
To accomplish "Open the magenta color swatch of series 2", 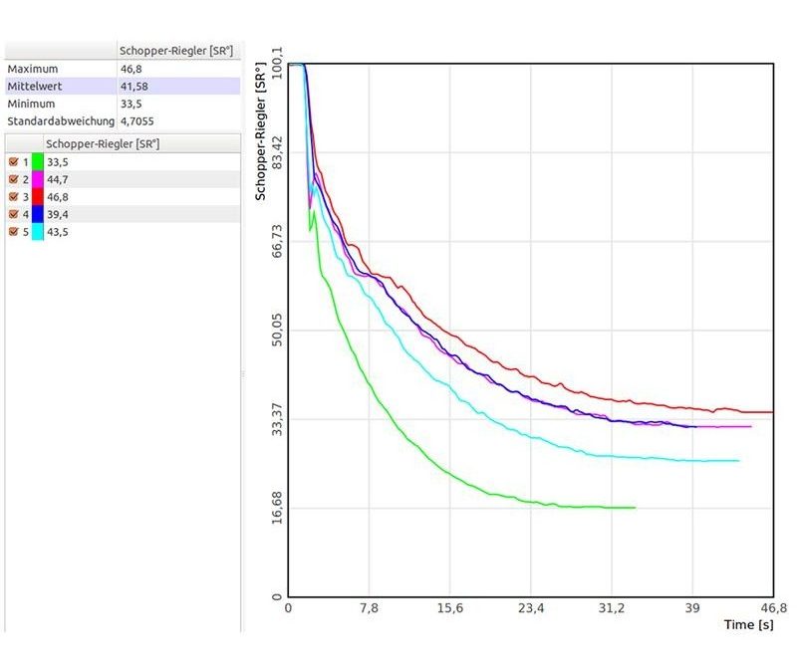I will coord(37,179).
